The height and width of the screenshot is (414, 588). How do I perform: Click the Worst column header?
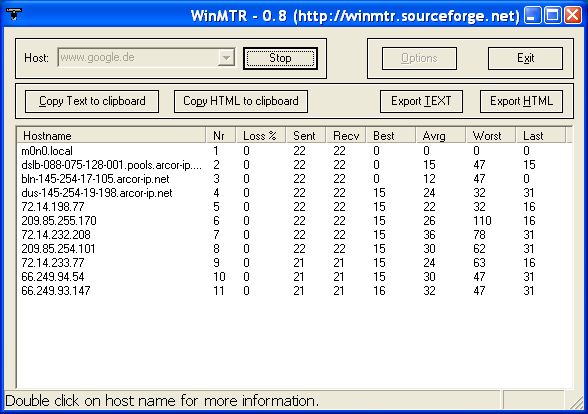491,135
